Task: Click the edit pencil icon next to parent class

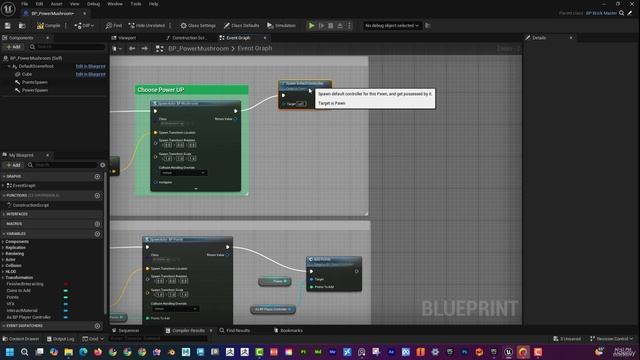Action: click(x=630, y=13)
